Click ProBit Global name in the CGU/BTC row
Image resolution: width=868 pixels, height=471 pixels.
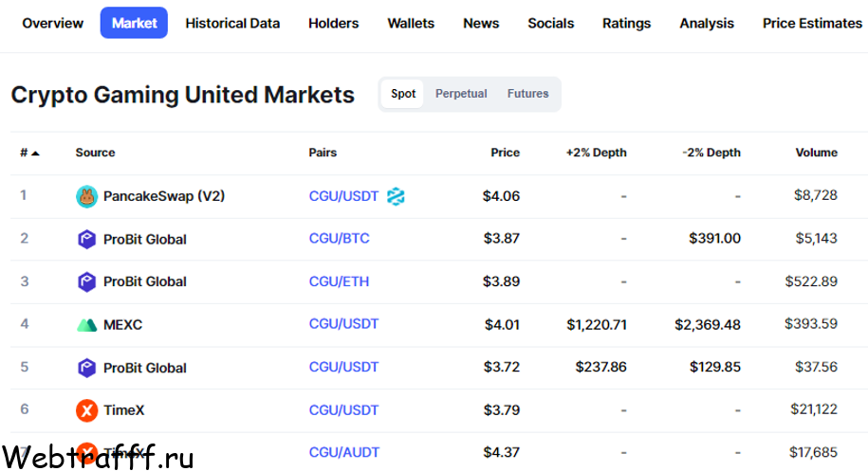click(x=144, y=240)
